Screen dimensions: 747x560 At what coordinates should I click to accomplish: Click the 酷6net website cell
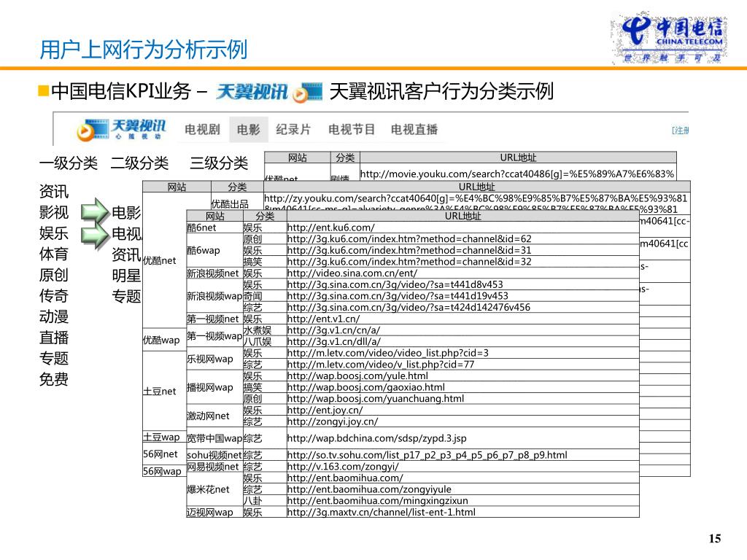(214, 227)
